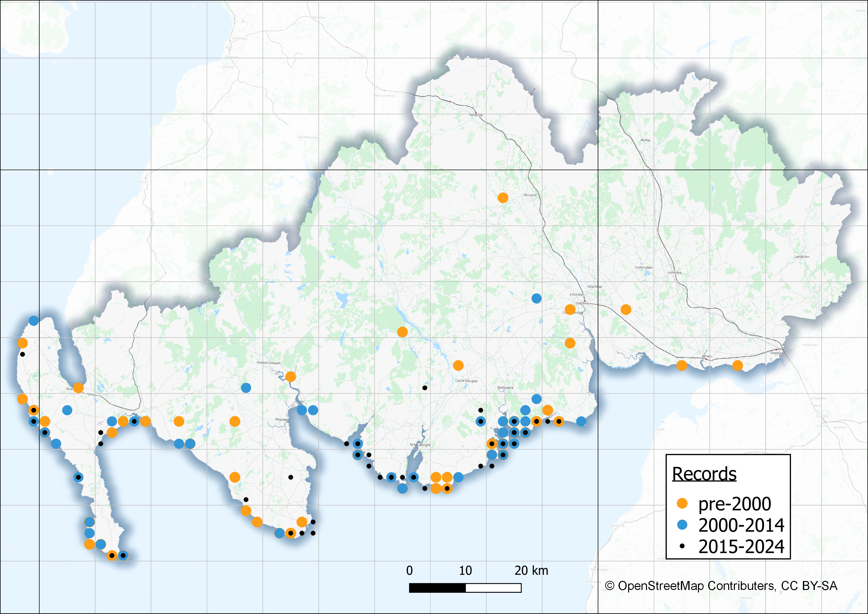The width and height of the screenshot is (868, 614).
Task: Click the Moffat town label
Action: coord(645,140)
